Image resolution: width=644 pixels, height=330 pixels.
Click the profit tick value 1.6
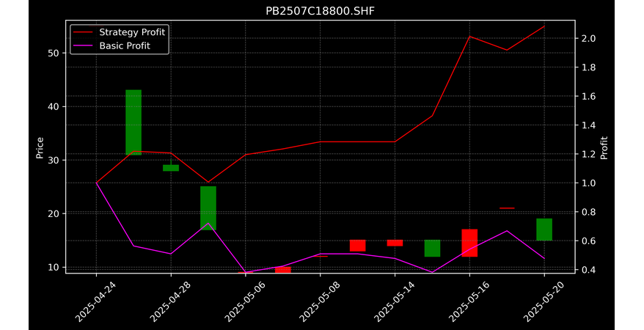[x=587, y=97]
